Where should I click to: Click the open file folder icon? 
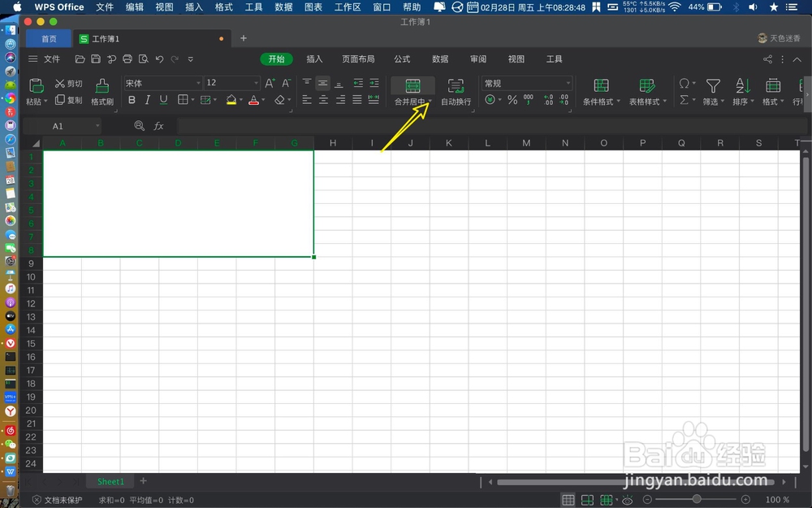click(80, 59)
